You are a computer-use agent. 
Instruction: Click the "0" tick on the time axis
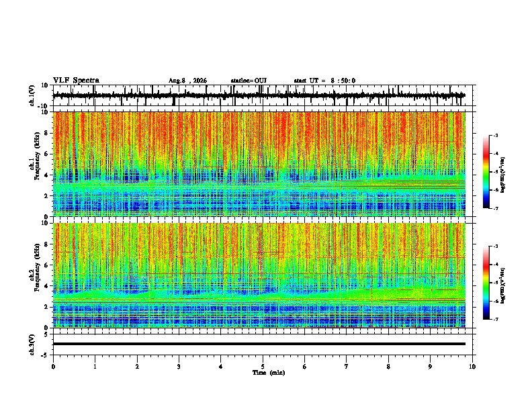[53, 367]
